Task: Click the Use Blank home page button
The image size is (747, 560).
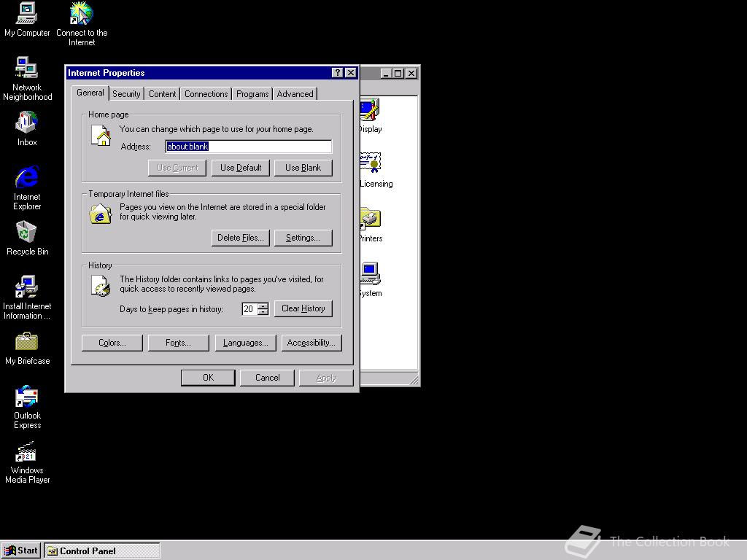Action: tap(303, 167)
